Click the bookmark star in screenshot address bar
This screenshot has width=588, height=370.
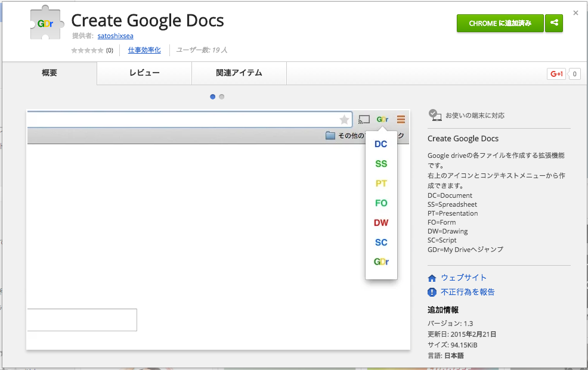point(344,120)
